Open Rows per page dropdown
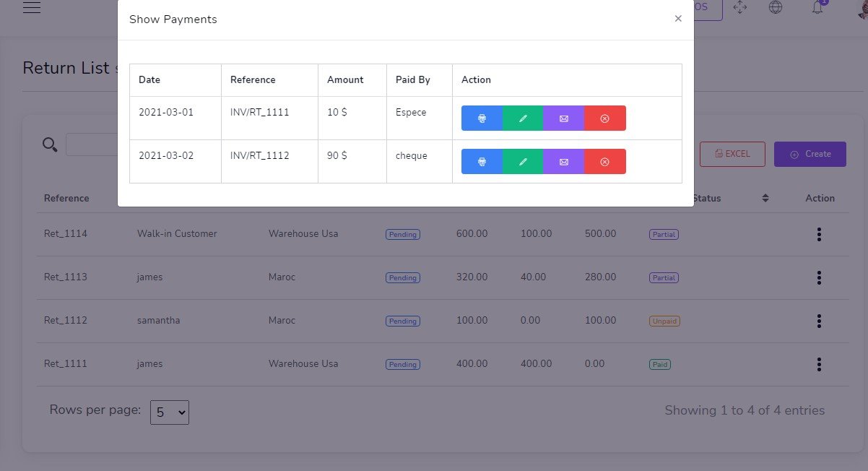This screenshot has height=471, width=868. pyautogui.click(x=169, y=412)
